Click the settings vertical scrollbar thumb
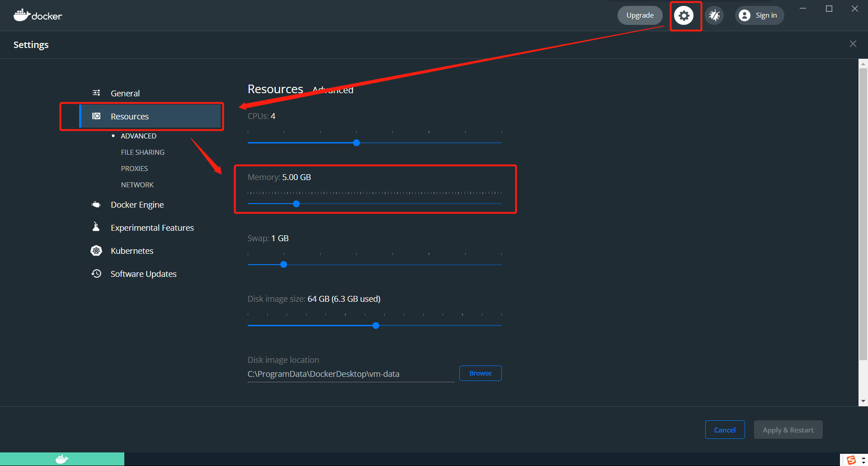The width and height of the screenshot is (868, 466). point(863,214)
